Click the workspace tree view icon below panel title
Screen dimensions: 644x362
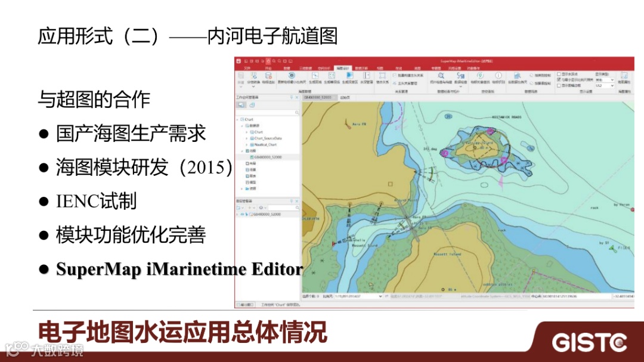pos(241,105)
